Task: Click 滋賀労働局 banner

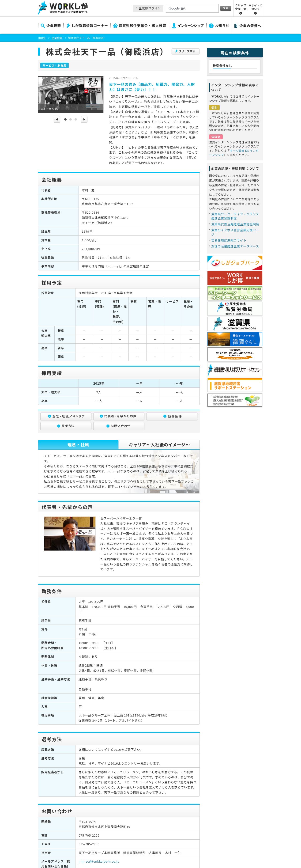Action: 235,308
